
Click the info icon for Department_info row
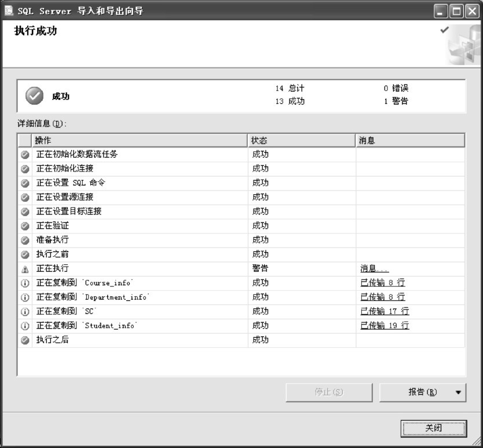pos(25,297)
